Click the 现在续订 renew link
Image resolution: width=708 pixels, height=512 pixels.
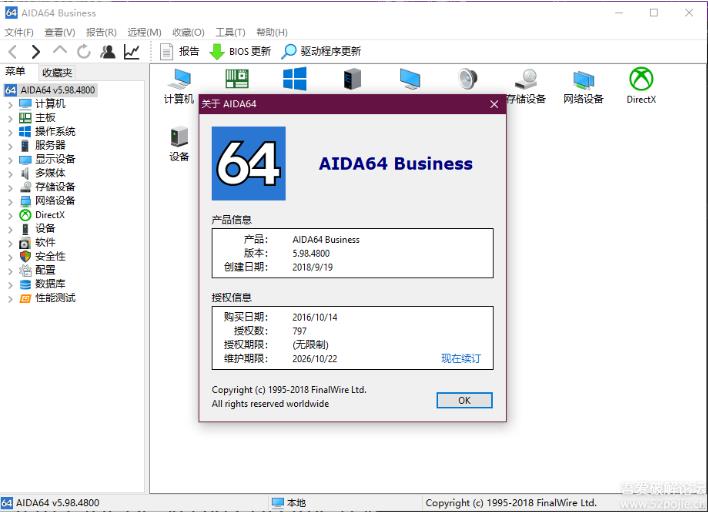coord(461,358)
